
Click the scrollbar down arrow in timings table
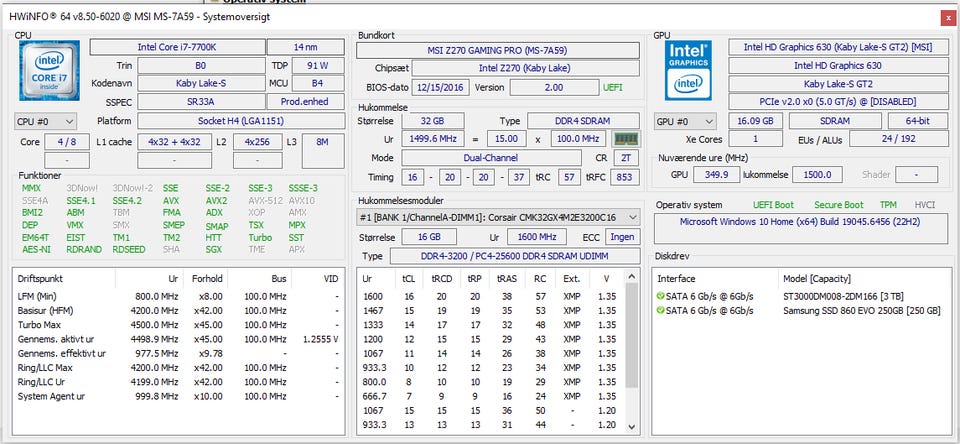coord(631,427)
